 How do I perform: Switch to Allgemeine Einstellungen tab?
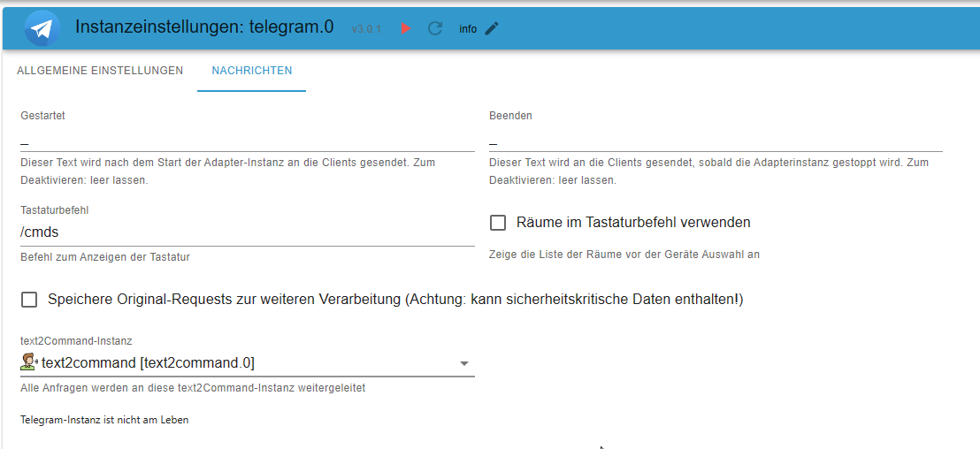(x=100, y=71)
